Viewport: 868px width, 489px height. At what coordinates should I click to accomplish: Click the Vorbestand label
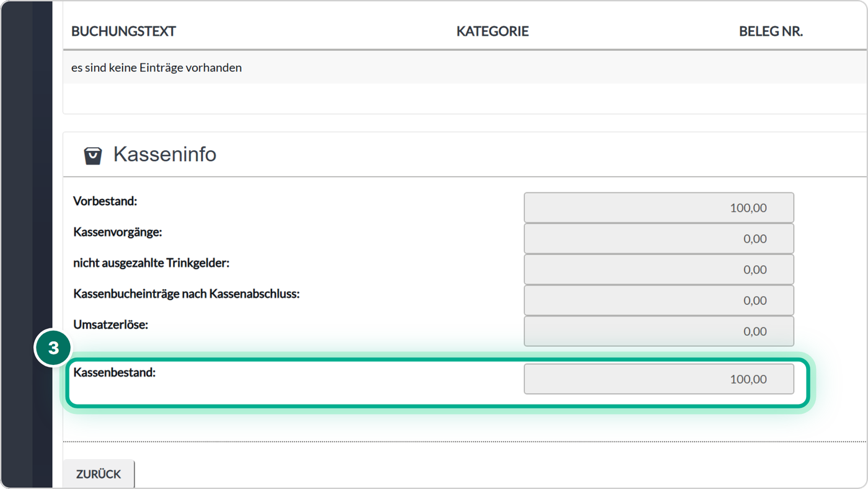(x=105, y=201)
